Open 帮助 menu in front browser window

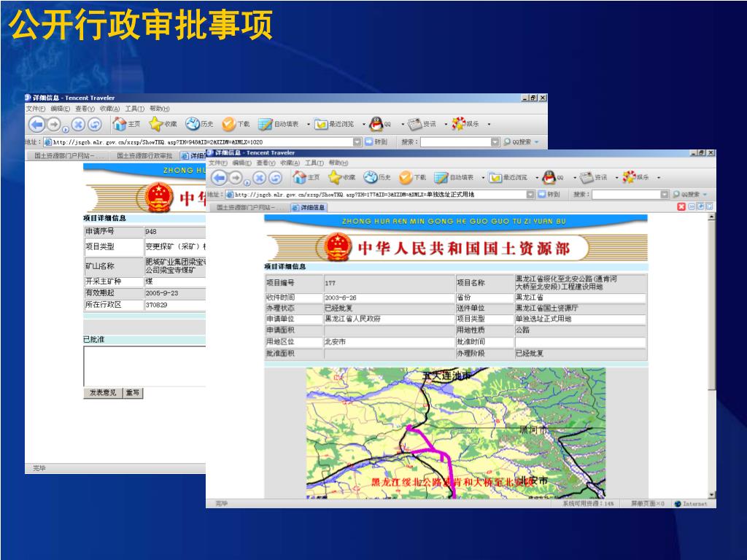click(338, 163)
